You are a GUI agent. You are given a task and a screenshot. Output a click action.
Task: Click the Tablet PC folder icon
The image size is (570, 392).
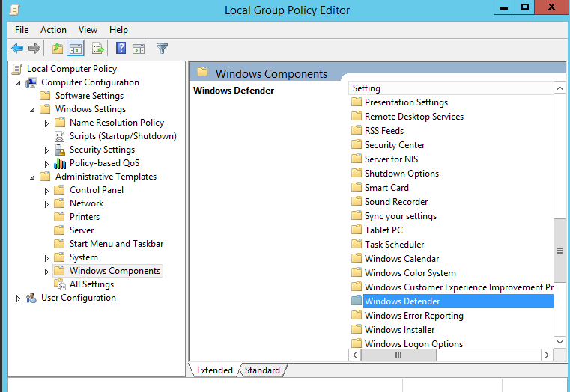357,230
